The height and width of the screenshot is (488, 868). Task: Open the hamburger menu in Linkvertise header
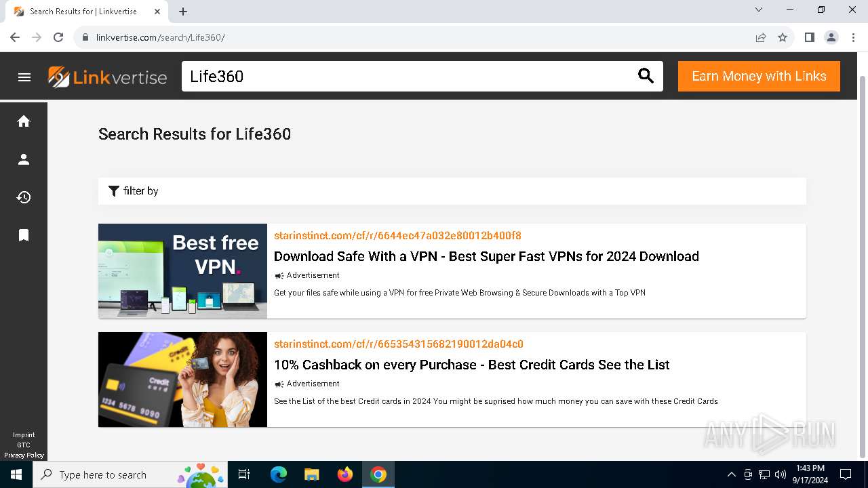[24, 77]
